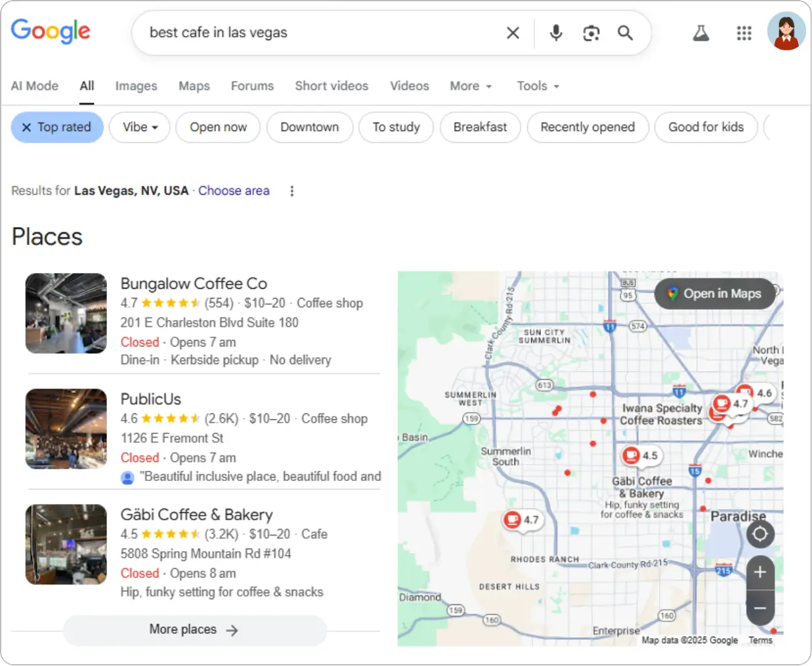Toggle the Downtown filter chip
Screen dimensions: 812x666
coord(310,127)
